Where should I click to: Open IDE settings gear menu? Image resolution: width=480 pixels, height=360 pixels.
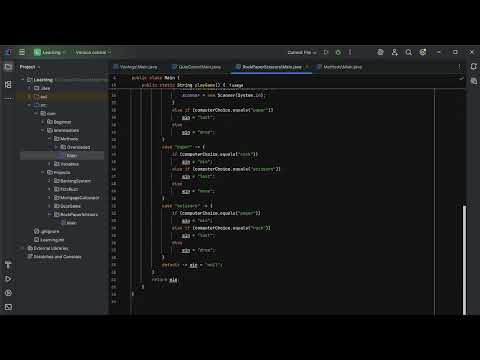click(423, 52)
